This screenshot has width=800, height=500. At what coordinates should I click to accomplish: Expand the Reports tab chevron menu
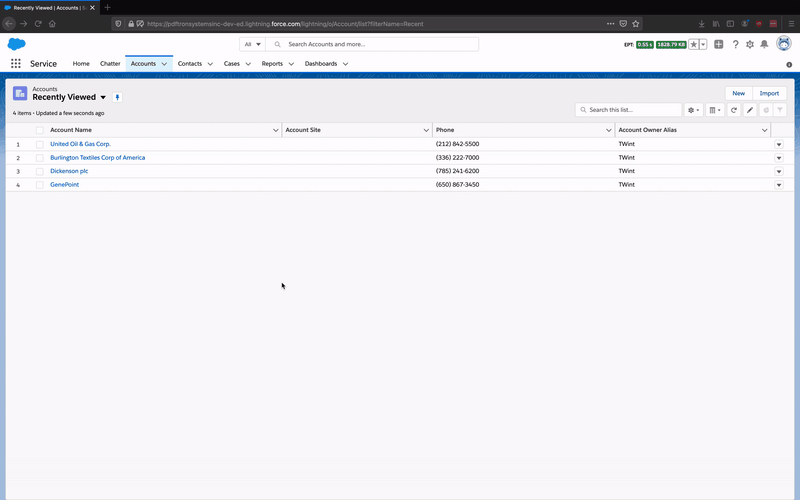(291, 64)
